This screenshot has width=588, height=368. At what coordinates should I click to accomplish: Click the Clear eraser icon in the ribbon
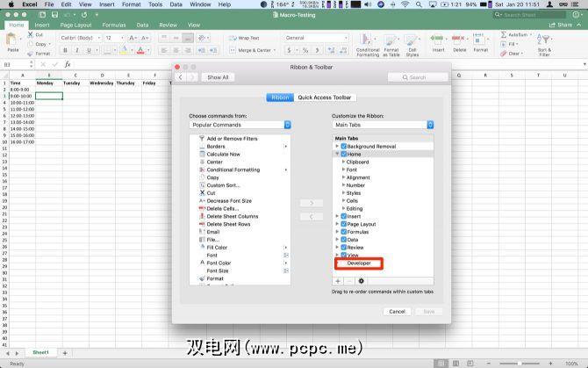pos(503,54)
